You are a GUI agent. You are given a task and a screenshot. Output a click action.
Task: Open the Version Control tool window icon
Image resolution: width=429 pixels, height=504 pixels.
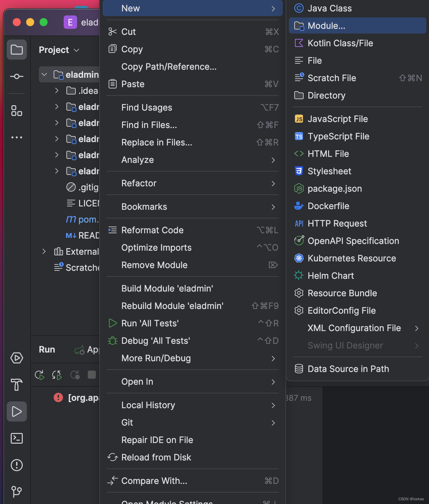[17, 492]
